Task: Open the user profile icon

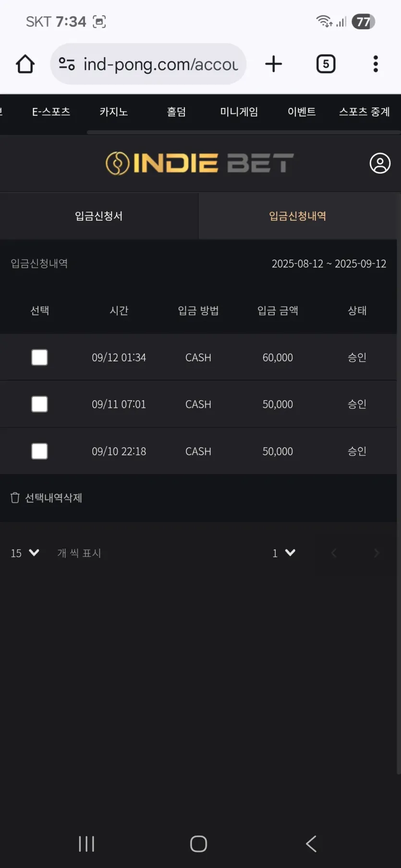Action: [380, 164]
